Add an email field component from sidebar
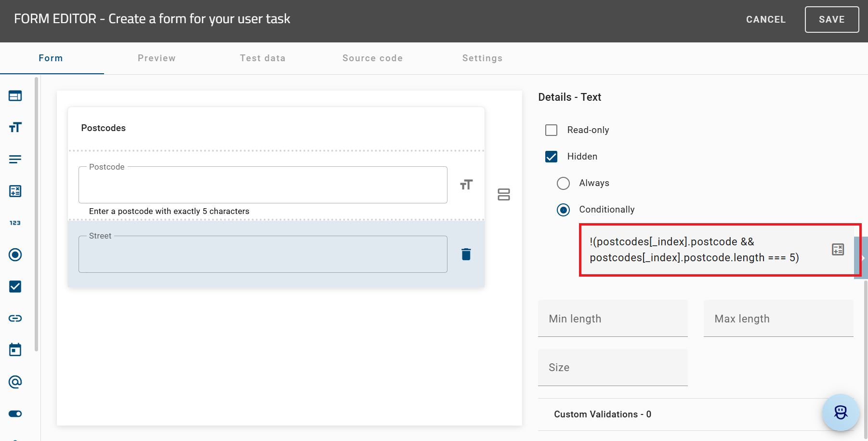 (x=15, y=382)
